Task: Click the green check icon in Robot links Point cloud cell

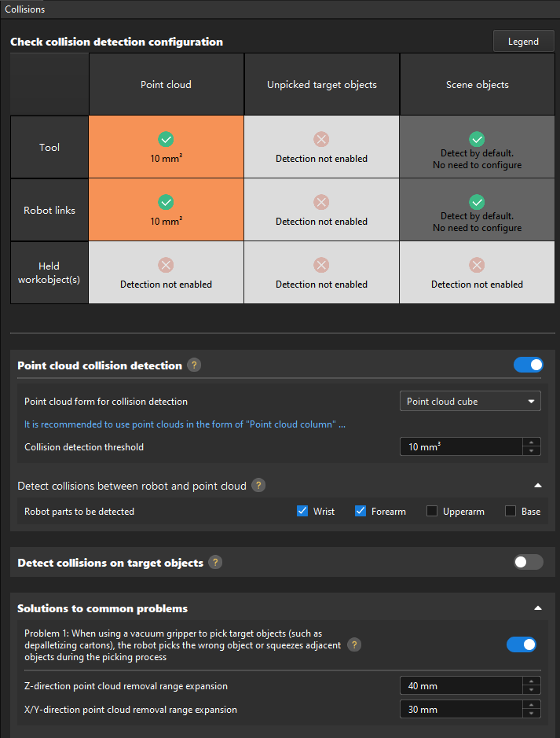Action: coord(166,201)
